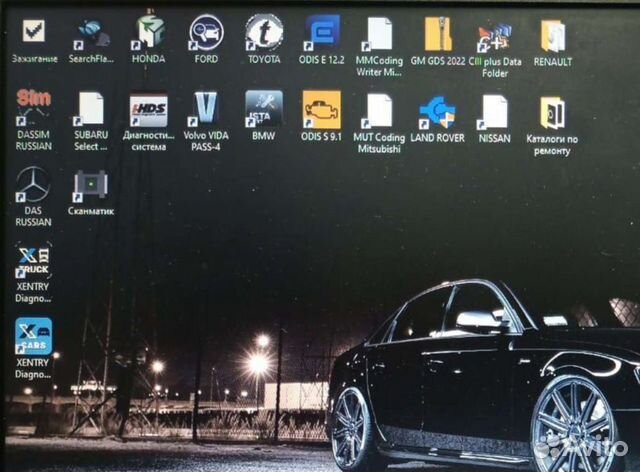Launch the SearchFla... shortcut icon
This screenshot has height=472, width=640.
90,34
